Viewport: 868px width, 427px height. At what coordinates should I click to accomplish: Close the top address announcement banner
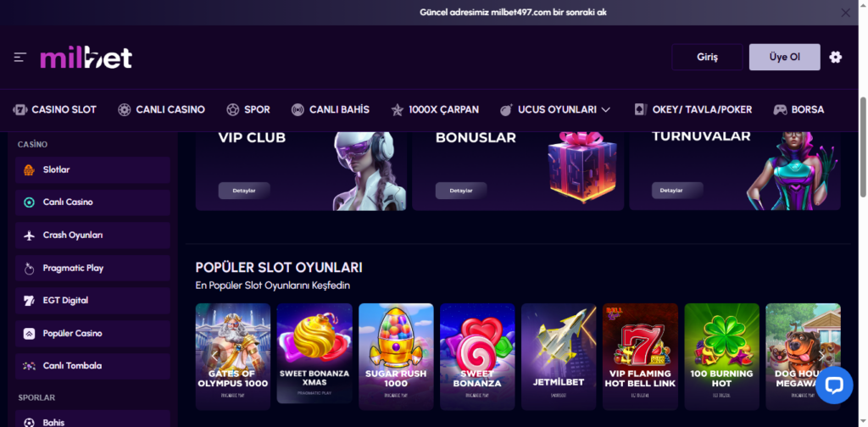845,13
